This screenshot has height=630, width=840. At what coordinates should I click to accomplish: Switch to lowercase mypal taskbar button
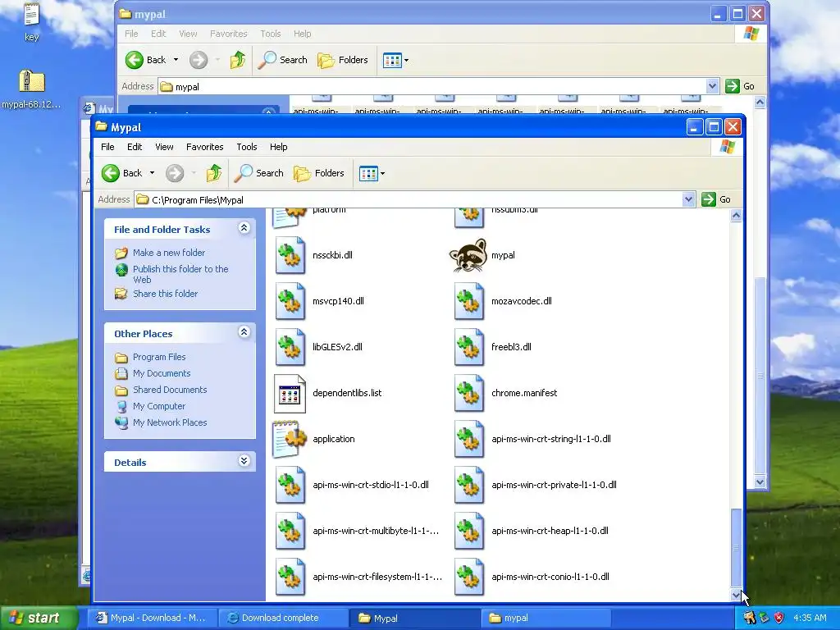click(545, 619)
